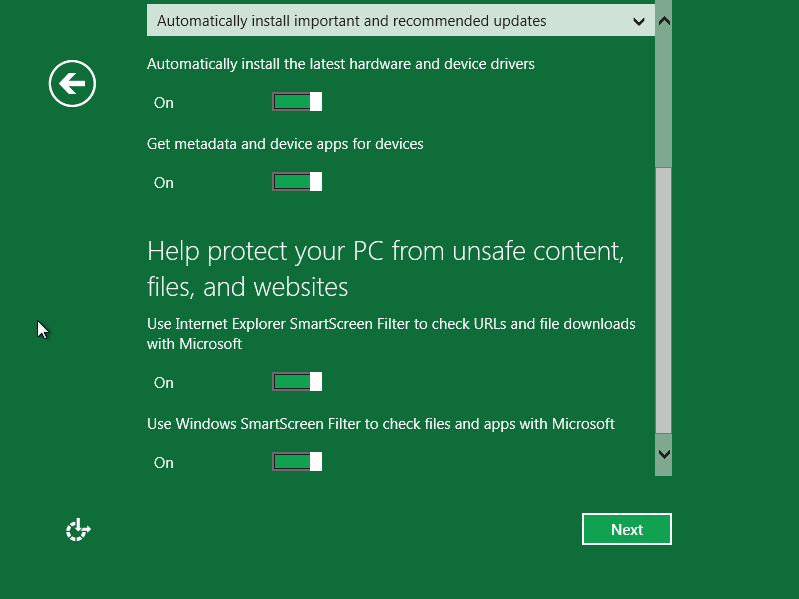This screenshot has height=599, width=799.
Task: Click the Windows SmartScreen Filter description text
Action: click(380, 424)
